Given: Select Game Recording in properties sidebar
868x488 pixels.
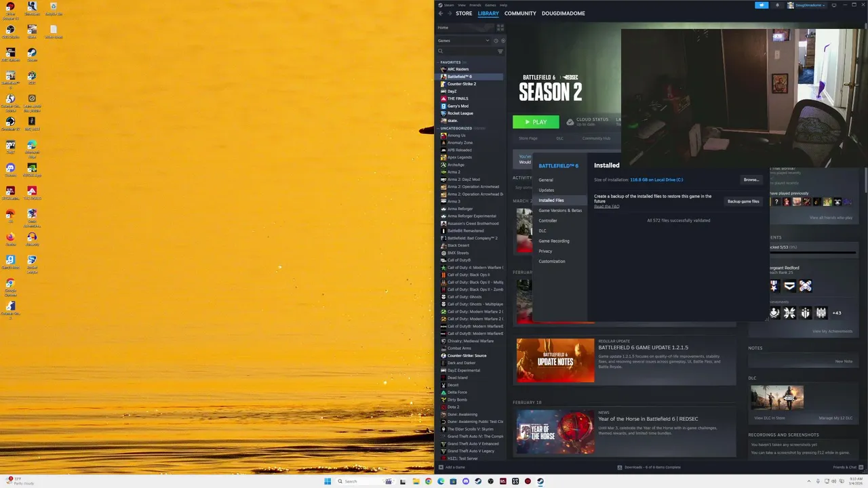Looking at the screenshot, I should [554, 241].
